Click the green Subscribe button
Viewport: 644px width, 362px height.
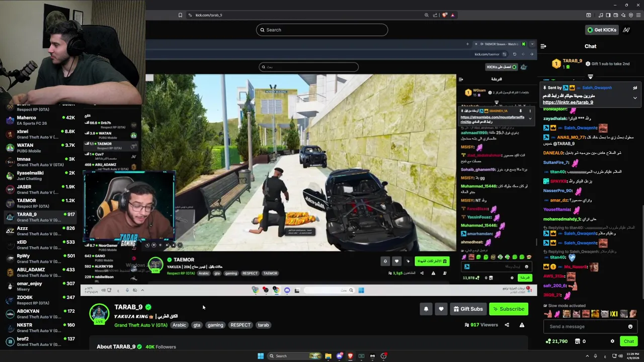[x=509, y=309]
